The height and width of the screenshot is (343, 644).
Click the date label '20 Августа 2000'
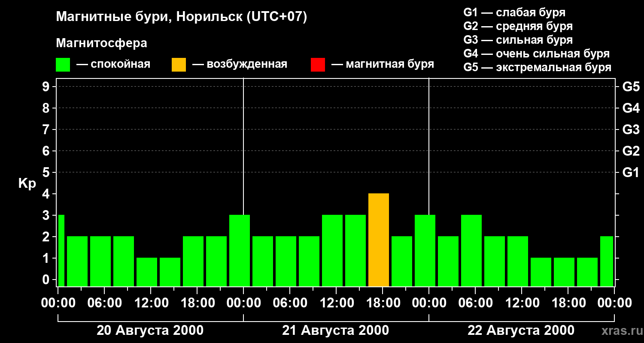pos(150,331)
